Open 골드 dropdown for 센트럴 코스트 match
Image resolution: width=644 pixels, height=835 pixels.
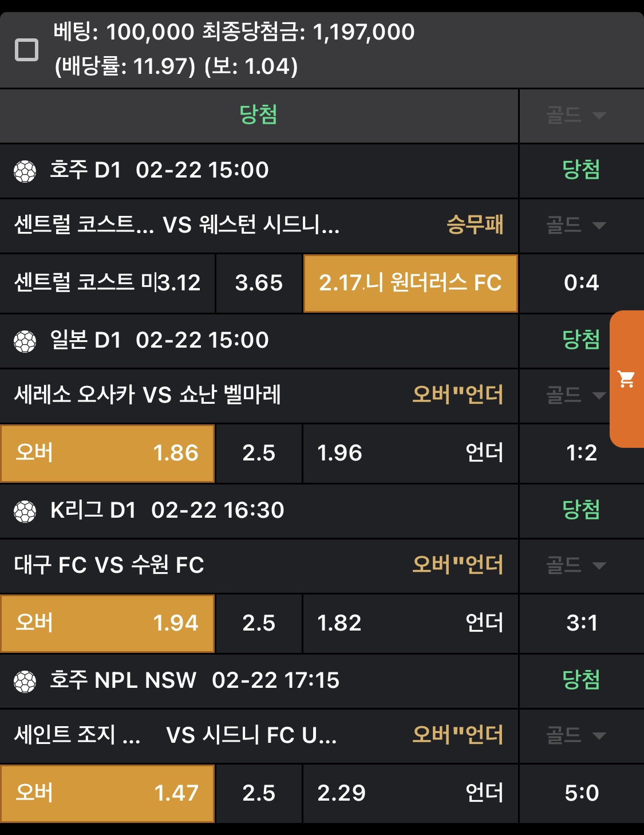tap(576, 225)
